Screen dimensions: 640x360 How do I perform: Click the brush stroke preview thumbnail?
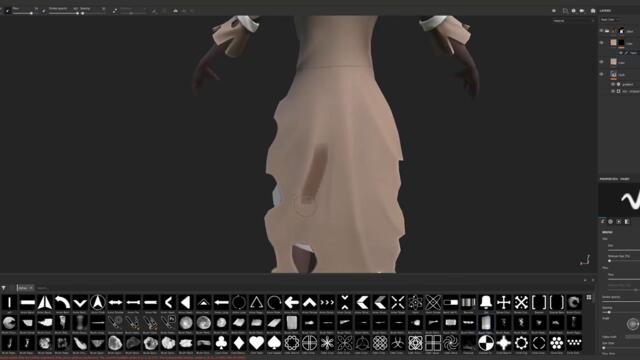coord(619,200)
